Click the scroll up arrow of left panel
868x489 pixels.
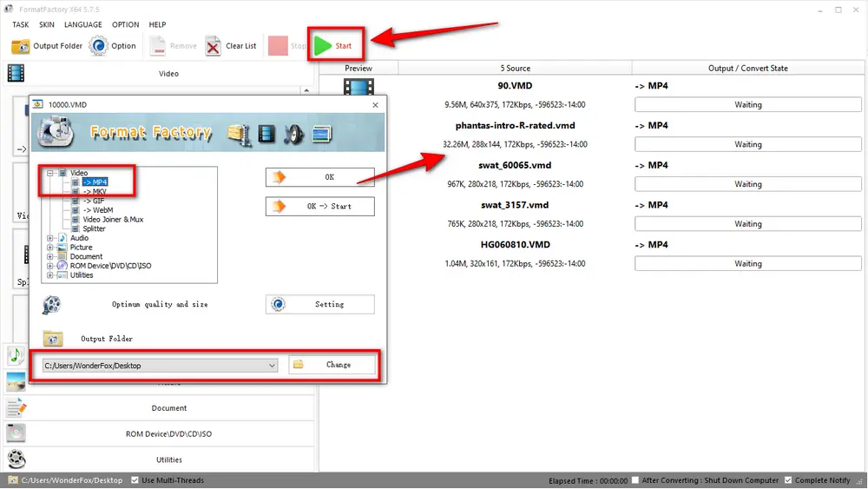(x=306, y=89)
